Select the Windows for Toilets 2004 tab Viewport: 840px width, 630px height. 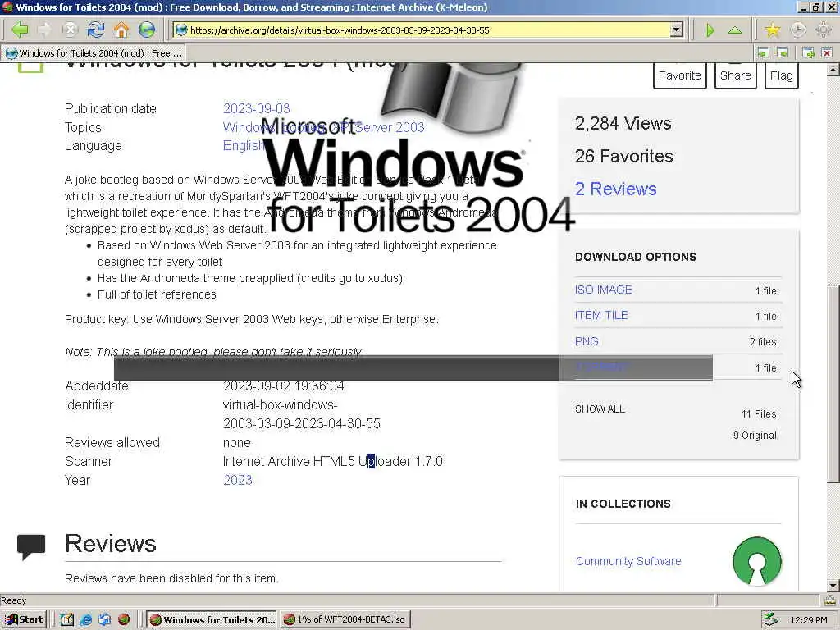click(94, 53)
